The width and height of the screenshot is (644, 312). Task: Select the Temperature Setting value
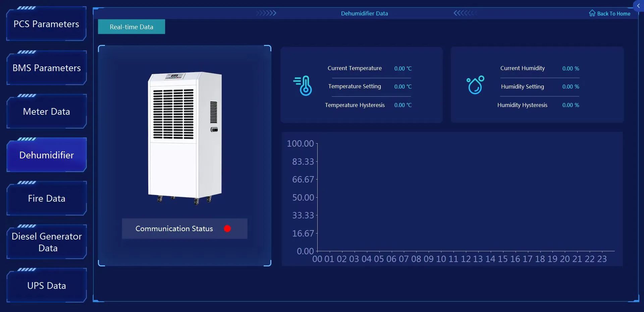403,87
